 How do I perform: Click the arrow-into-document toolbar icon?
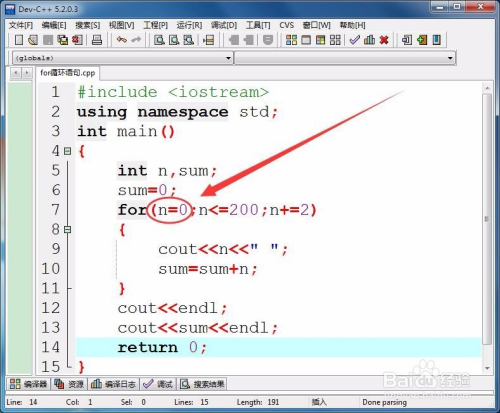pyautogui.click(x=407, y=40)
